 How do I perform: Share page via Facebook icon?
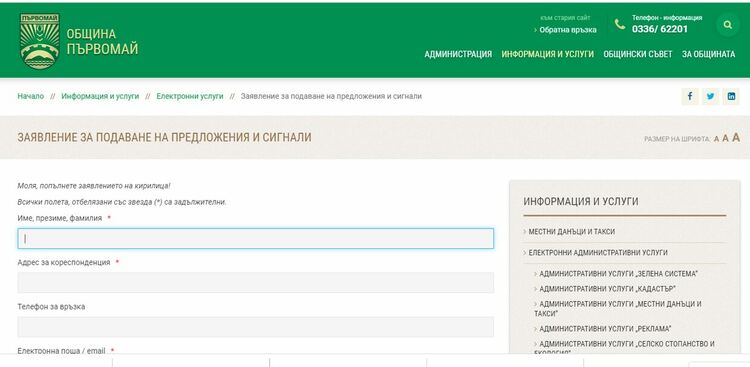pyautogui.click(x=690, y=96)
